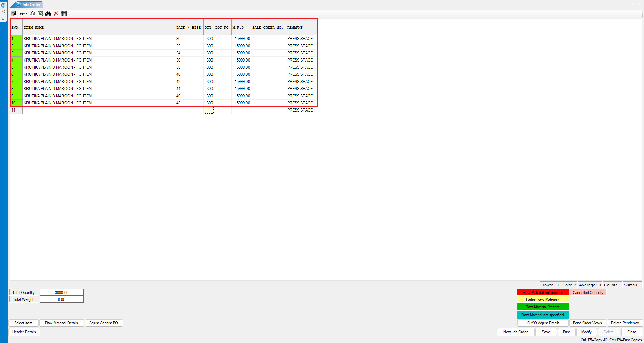Viewport: 644px width, 343px height.
Task: Export the grid with the Excel icon
Action: coord(40,14)
